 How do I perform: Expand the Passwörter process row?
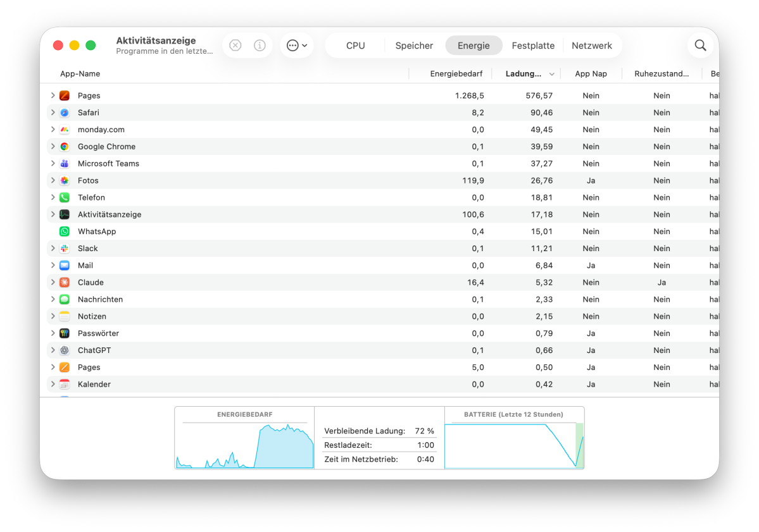53,333
